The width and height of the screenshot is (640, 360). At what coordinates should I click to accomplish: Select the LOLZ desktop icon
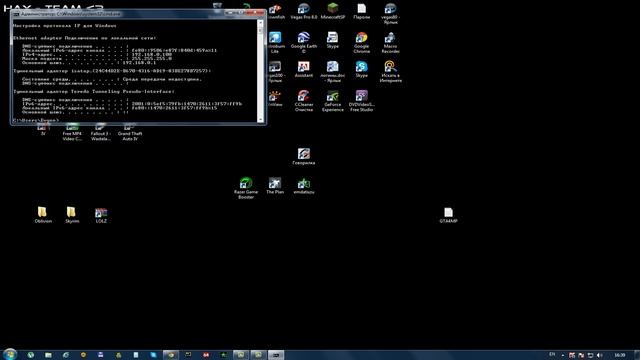[101, 215]
